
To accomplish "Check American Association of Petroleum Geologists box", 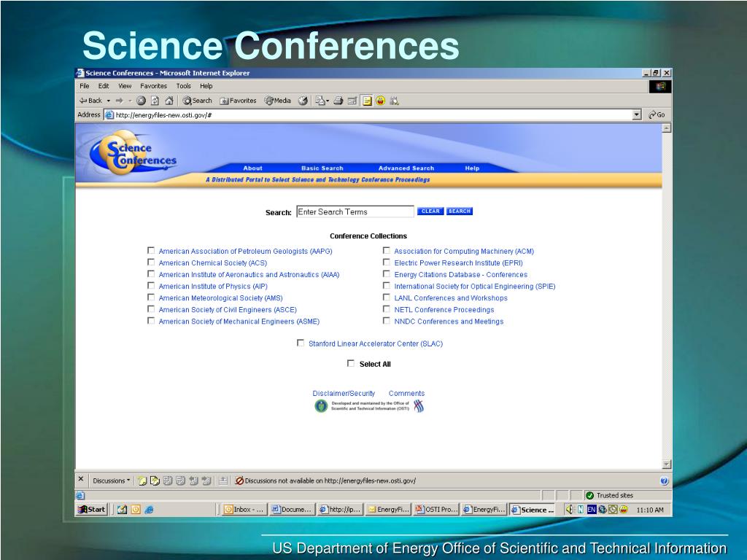I will (x=151, y=251).
